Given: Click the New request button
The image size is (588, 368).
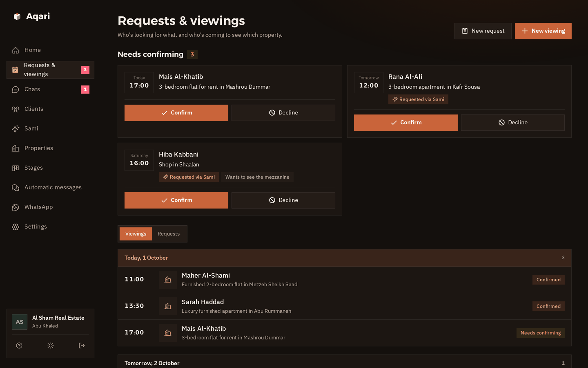Looking at the screenshot, I should pos(483,31).
